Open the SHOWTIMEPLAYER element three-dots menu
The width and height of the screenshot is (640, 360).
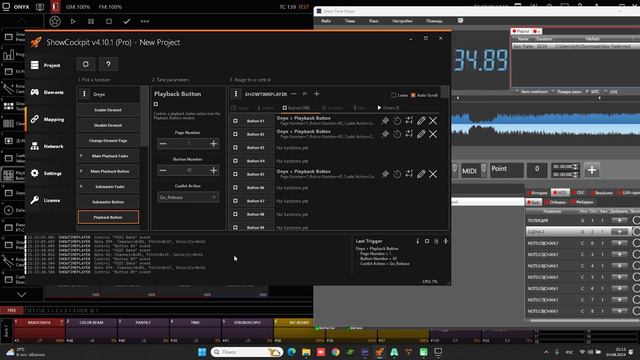(236, 94)
